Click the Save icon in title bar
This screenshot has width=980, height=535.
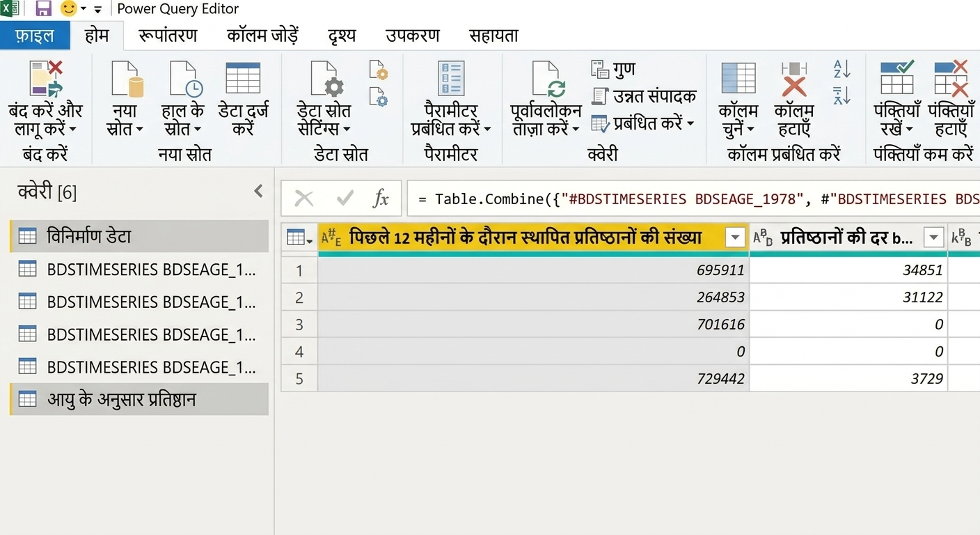click(x=44, y=9)
